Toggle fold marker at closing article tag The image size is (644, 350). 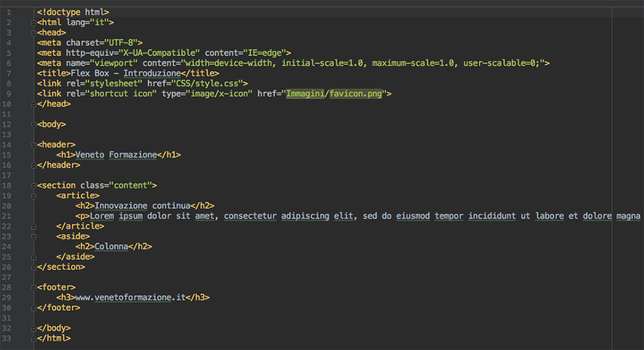point(33,227)
